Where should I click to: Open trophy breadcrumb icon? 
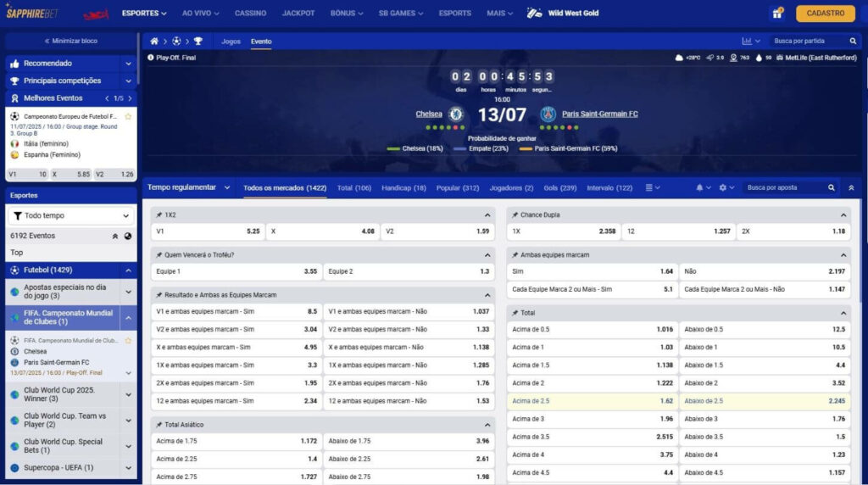pyautogui.click(x=198, y=41)
